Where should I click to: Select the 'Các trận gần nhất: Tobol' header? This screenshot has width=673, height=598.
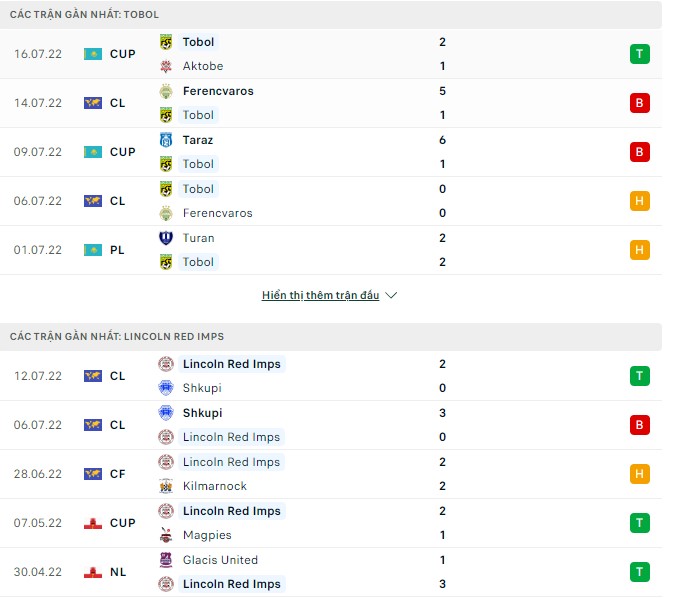(84, 15)
